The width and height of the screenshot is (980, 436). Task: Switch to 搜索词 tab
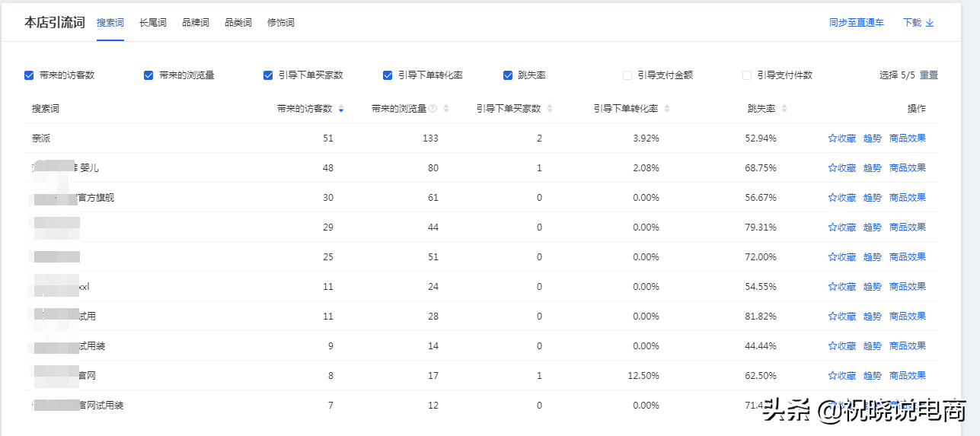pos(110,23)
